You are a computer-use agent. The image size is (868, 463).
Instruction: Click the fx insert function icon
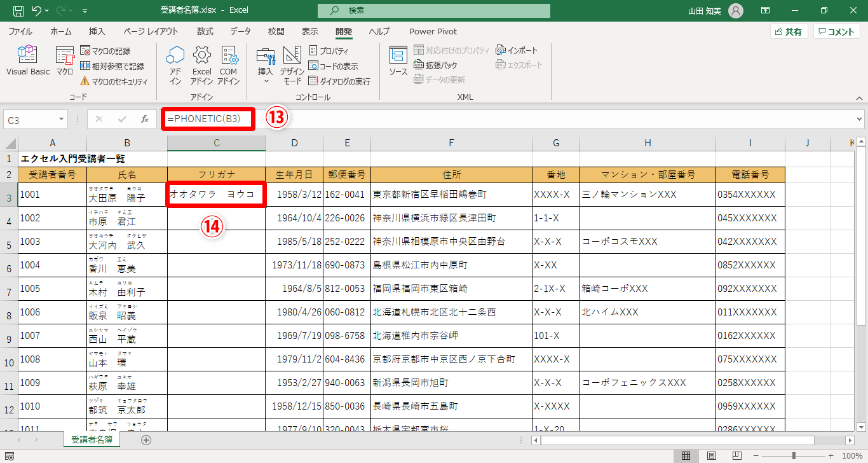point(145,119)
